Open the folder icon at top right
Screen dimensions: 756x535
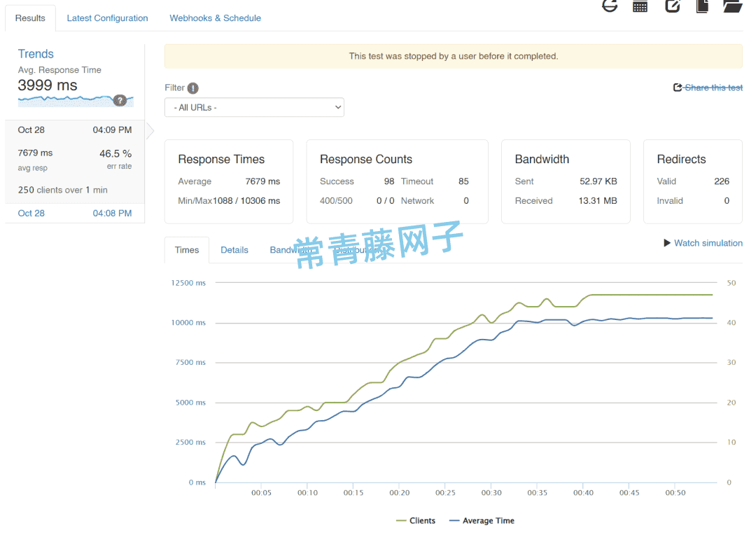click(x=732, y=6)
